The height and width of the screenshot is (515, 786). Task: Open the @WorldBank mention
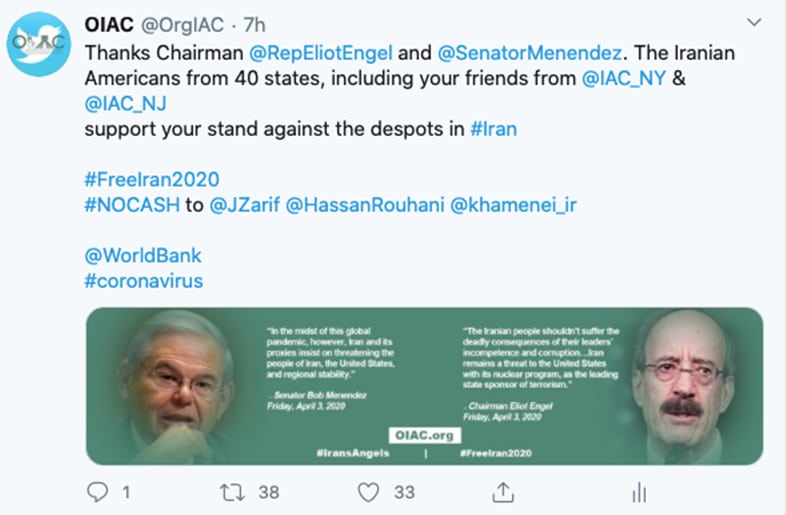(x=143, y=256)
